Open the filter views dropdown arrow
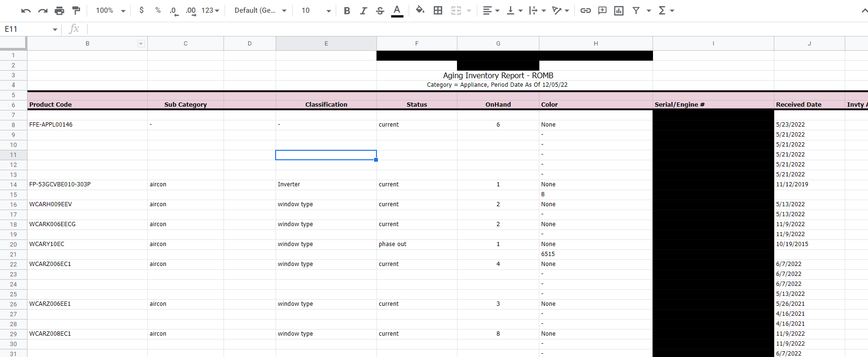Image resolution: width=868 pixels, height=357 pixels. click(649, 10)
